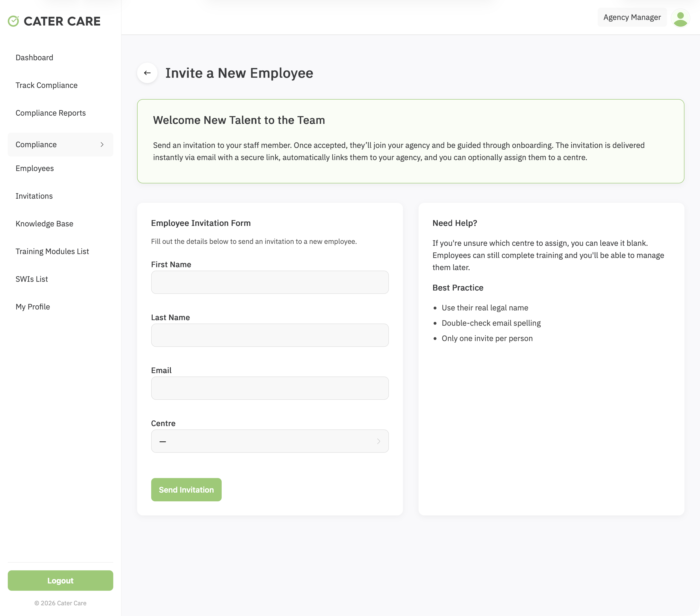Click the Best Practice heading
The height and width of the screenshot is (616, 700).
[458, 288]
